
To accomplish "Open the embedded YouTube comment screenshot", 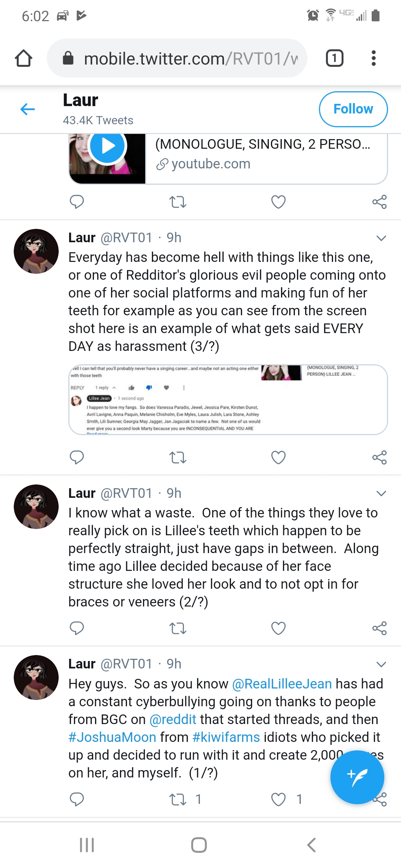I will click(228, 400).
